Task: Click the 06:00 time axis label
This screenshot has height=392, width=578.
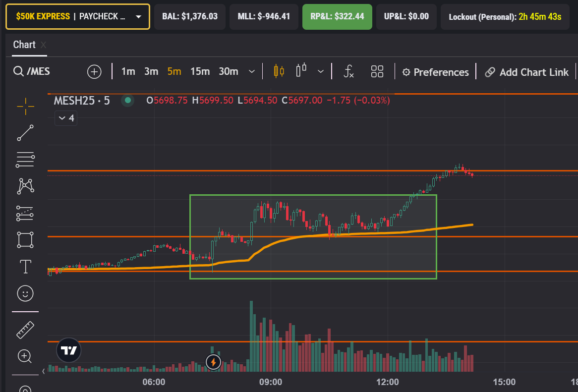Action: pos(154,382)
